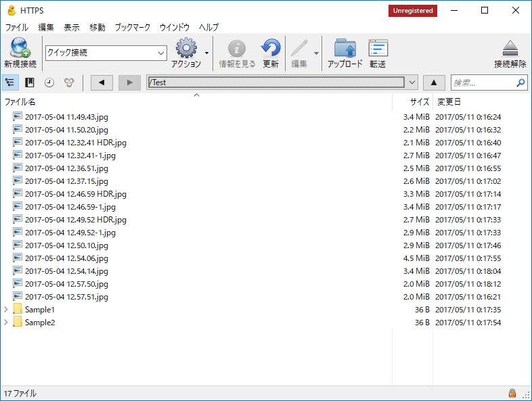Select file 2017-05-04 12.57.51.jpg
Image resolution: width=532 pixels, height=401 pixels.
click(66, 297)
